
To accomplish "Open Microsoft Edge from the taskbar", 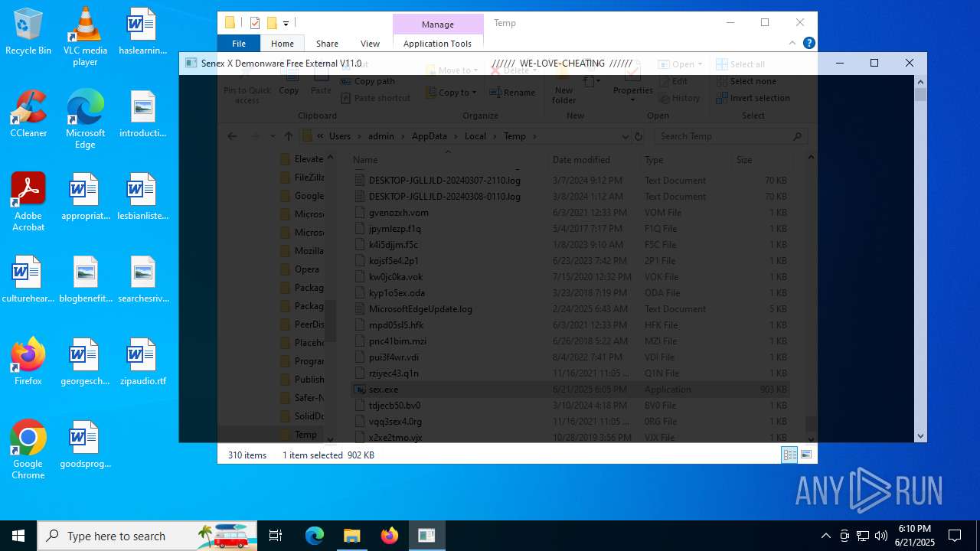I will click(315, 536).
